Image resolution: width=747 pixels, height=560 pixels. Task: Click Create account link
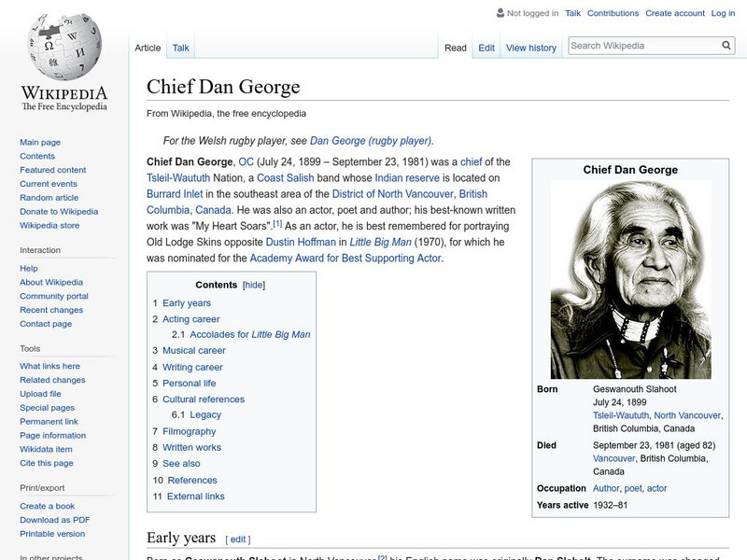[x=674, y=13]
